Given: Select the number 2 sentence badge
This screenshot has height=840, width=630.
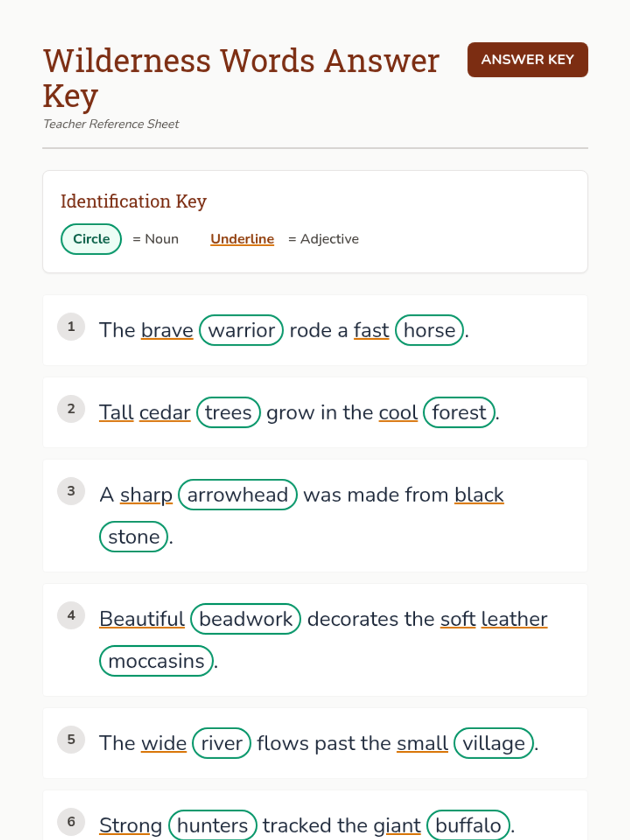Looking at the screenshot, I should pos(71,408).
